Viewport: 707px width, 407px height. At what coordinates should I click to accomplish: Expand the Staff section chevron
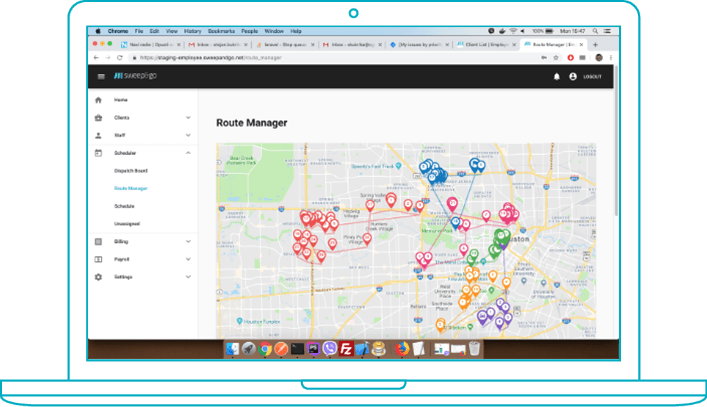point(188,135)
